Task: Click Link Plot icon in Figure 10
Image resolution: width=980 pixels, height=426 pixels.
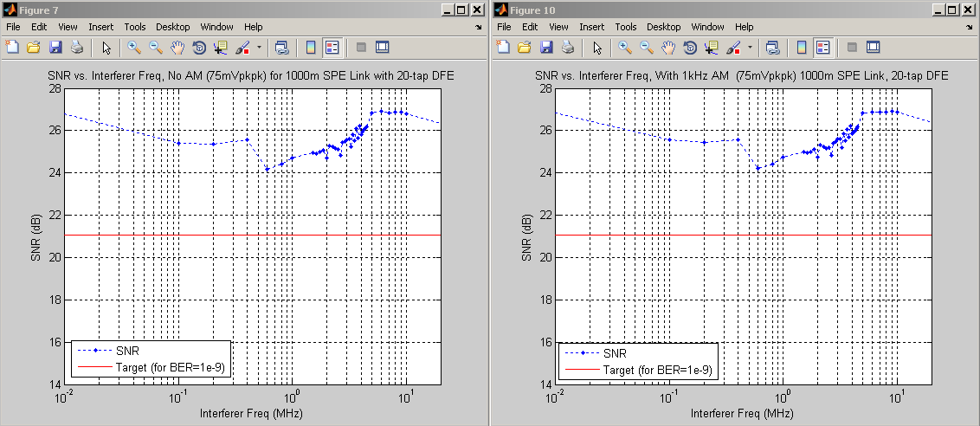Action: (x=772, y=47)
